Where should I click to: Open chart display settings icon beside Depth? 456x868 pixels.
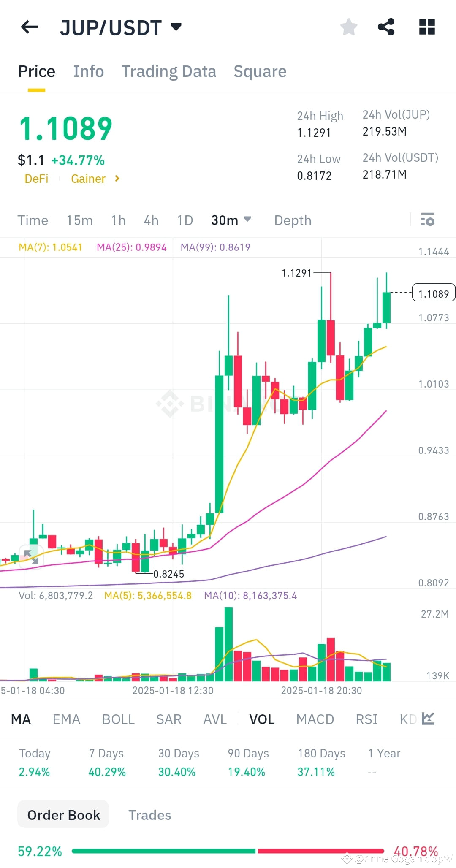point(428,220)
